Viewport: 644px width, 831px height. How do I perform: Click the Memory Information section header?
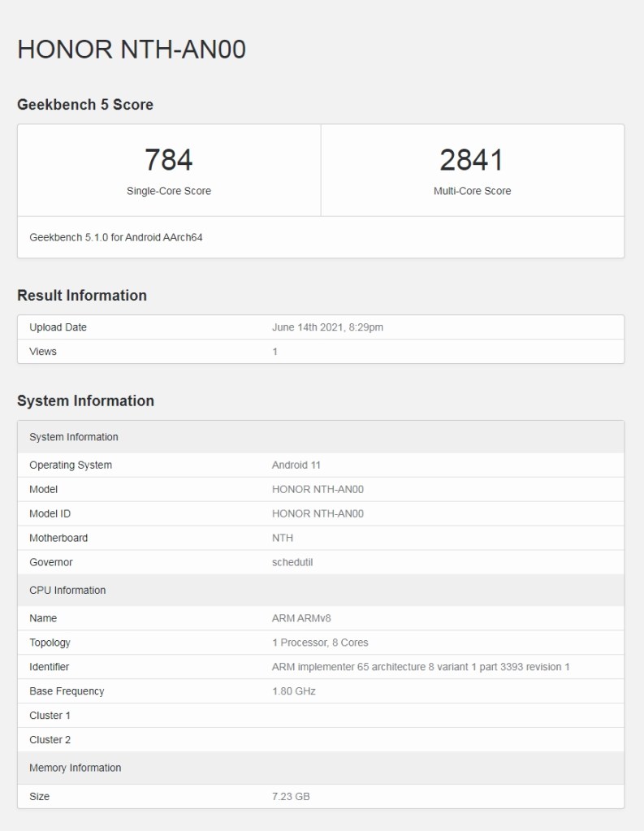click(75, 768)
